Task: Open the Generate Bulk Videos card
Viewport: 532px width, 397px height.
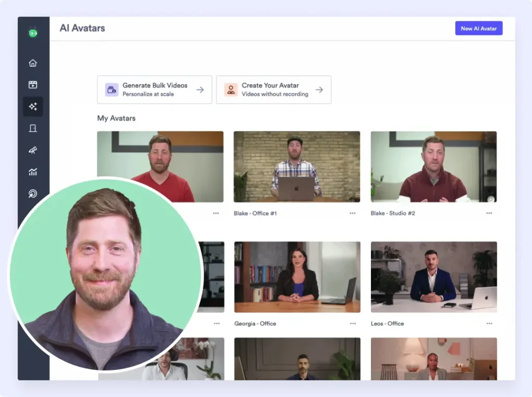Action: tap(154, 89)
